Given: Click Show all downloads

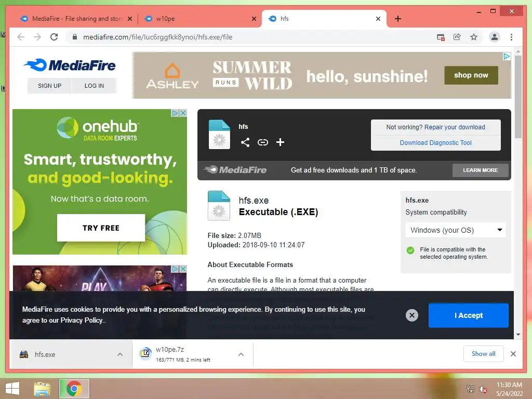Looking at the screenshot, I should click(x=484, y=354).
